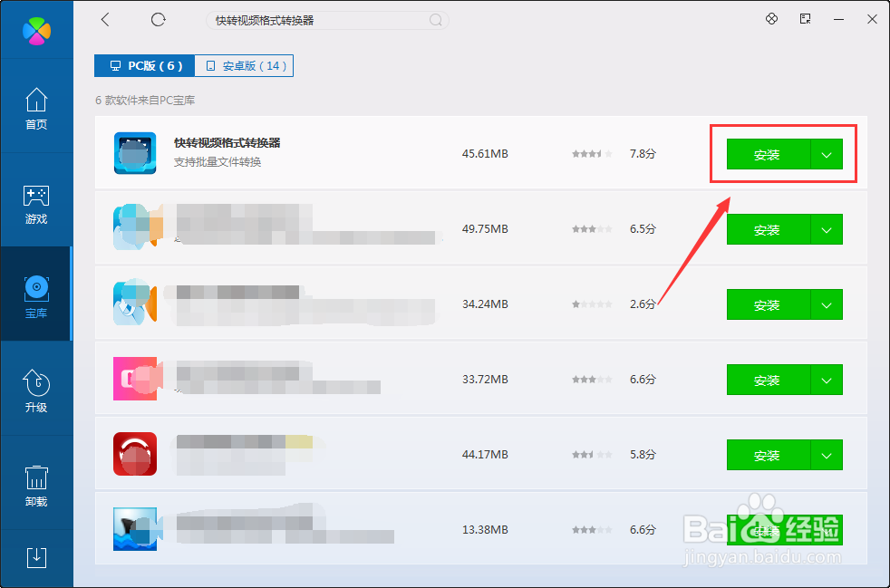The width and height of the screenshot is (890, 588).
Task: Open the 升级 upgrade section
Action: coord(36,391)
